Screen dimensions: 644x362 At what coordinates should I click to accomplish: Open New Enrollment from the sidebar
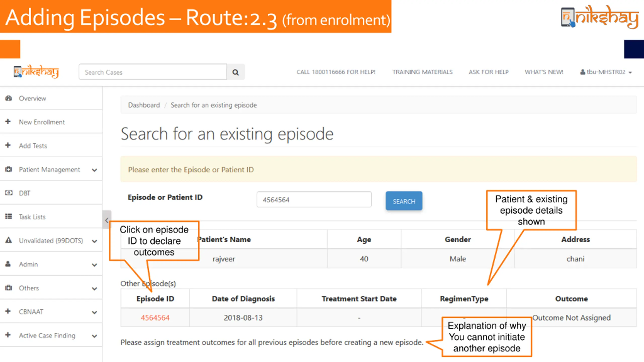51,122
